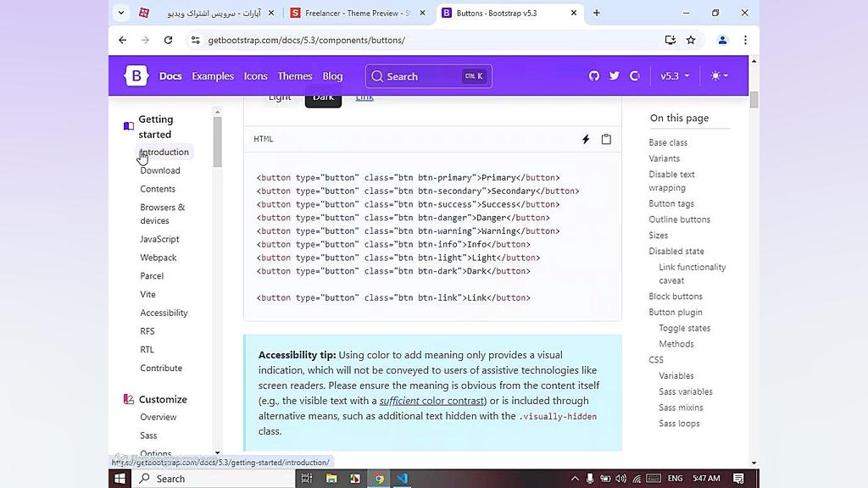This screenshot has height=488, width=868.
Task: Switch to Chrome on the taskbar
Action: click(x=379, y=479)
